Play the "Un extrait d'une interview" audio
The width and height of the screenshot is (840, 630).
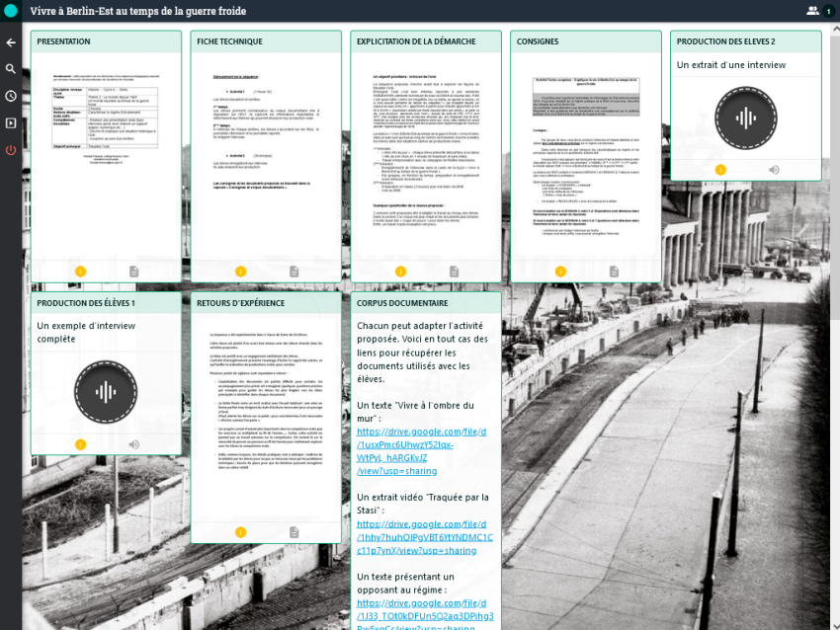pyautogui.click(x=745, y=118)
